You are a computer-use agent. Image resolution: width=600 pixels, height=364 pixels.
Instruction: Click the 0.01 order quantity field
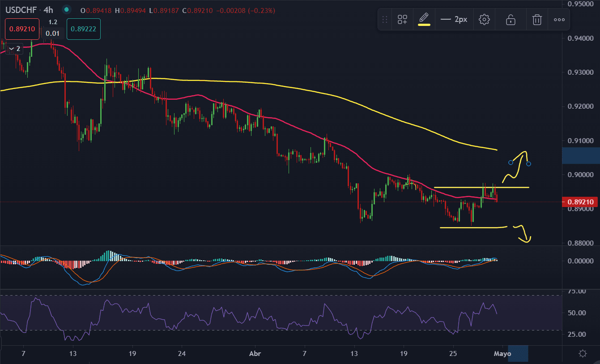pyautogui.click(x=52, y=33)
